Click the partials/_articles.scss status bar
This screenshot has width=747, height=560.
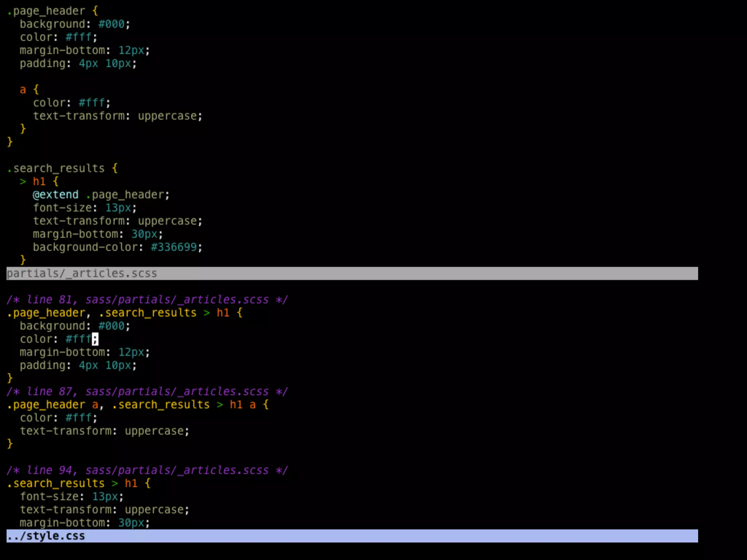[x=82, y=273]
